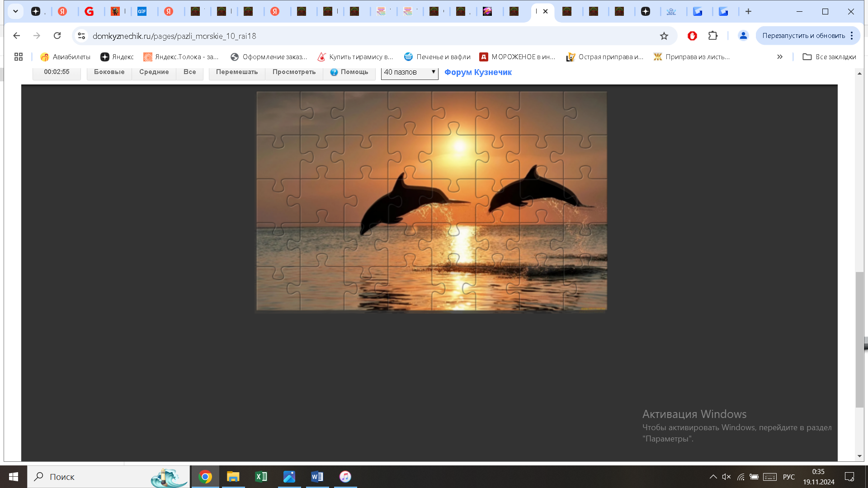The image size is (868, 488).
Task: Open the Chrome profile avatar icon
Action: click(x=743, y=36)
